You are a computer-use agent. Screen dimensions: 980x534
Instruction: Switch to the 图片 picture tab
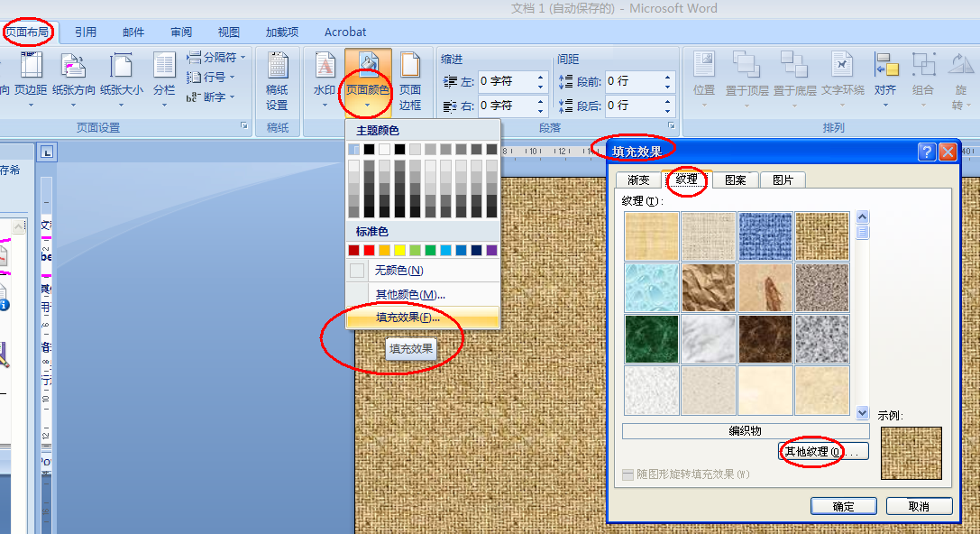coord(783,180)
